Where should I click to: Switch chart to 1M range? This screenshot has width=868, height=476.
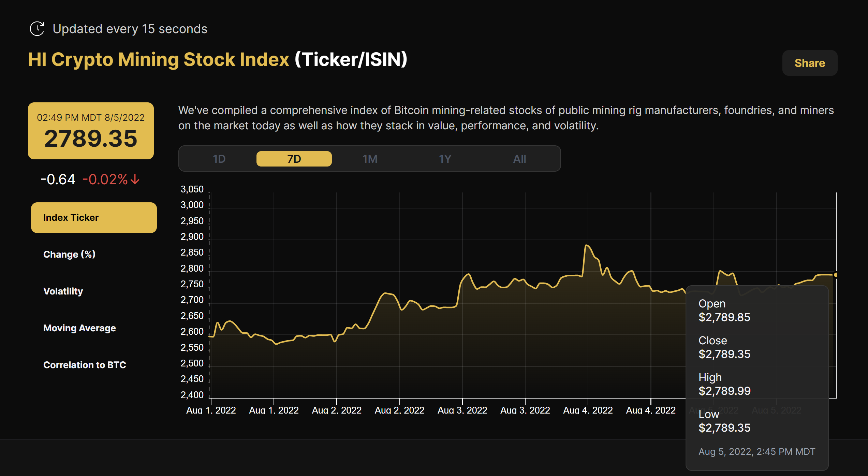coord(370,159)
